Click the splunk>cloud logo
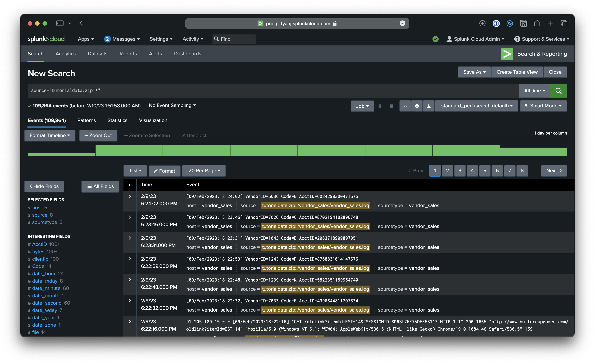 pyautogui.click(x=46, y=39)
